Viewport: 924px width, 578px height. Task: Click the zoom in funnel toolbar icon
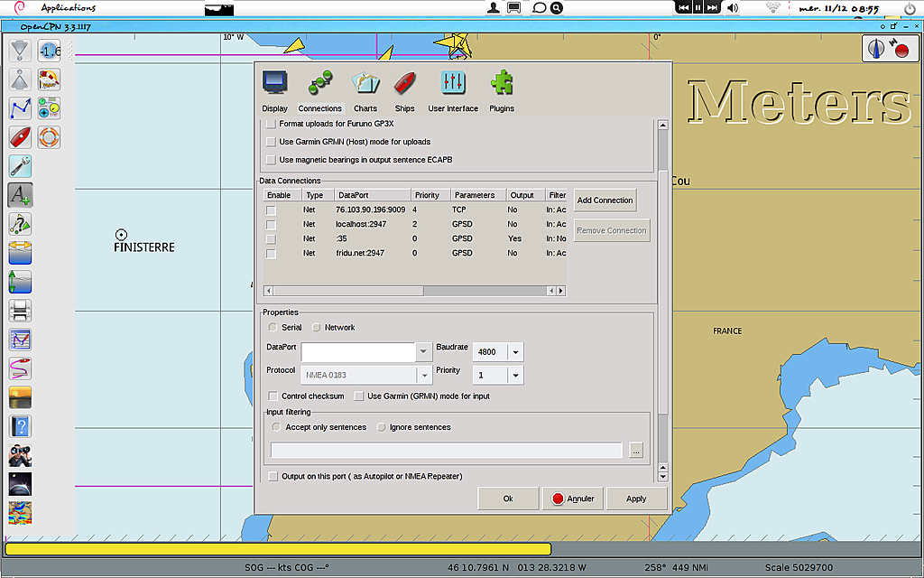[20, 51]
